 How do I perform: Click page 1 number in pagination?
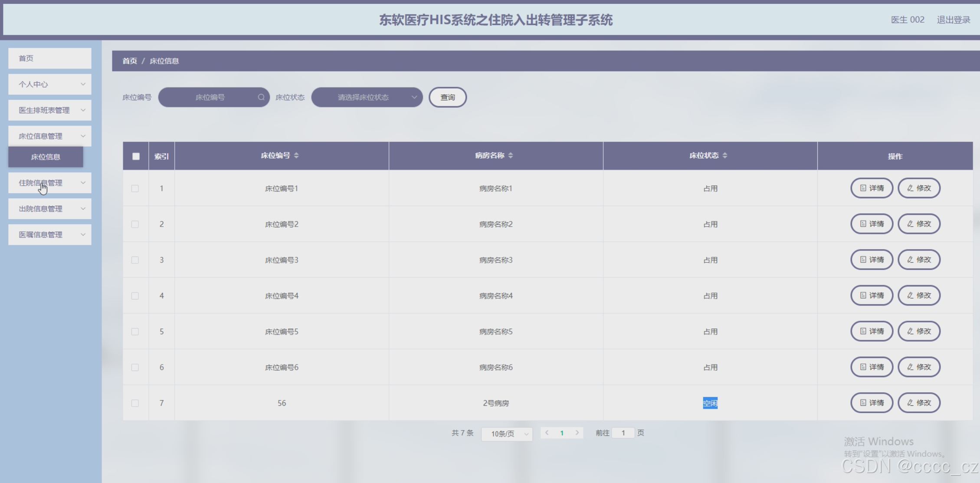click(x=562, y=433)
